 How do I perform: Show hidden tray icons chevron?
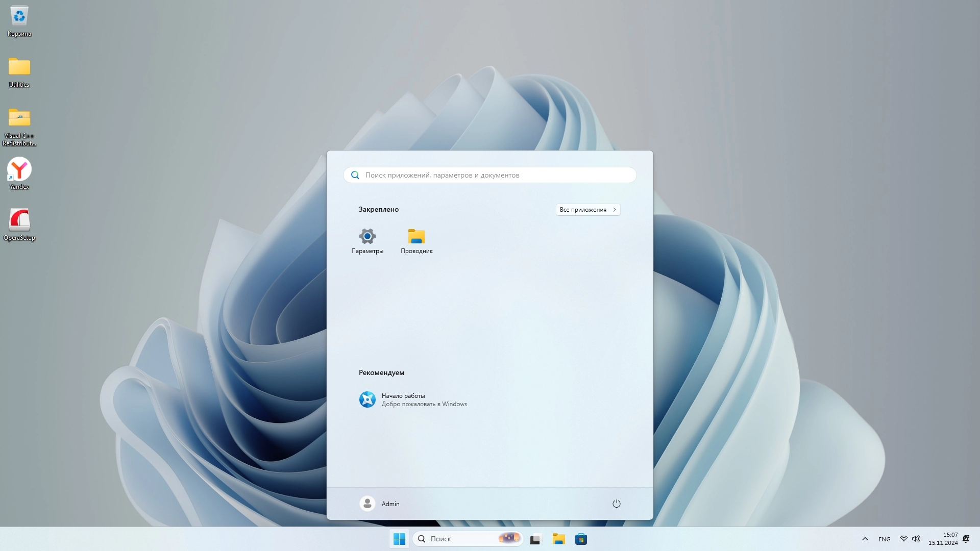tap(865, 539)
